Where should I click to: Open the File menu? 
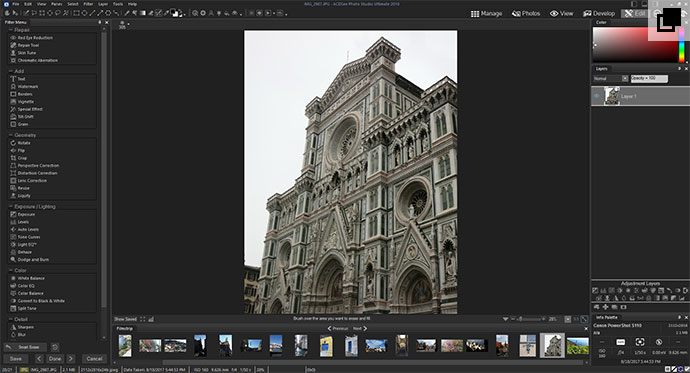[16, 4]
